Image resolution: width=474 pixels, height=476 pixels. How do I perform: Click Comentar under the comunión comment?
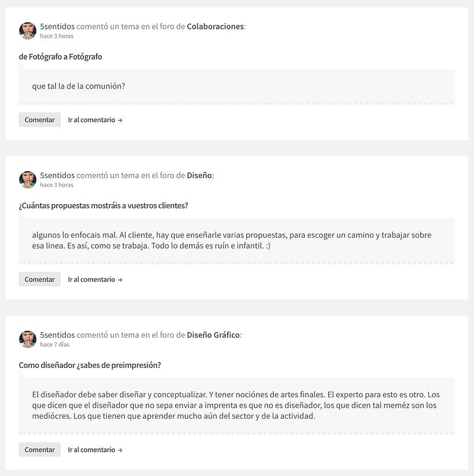(x=40, y=120)
